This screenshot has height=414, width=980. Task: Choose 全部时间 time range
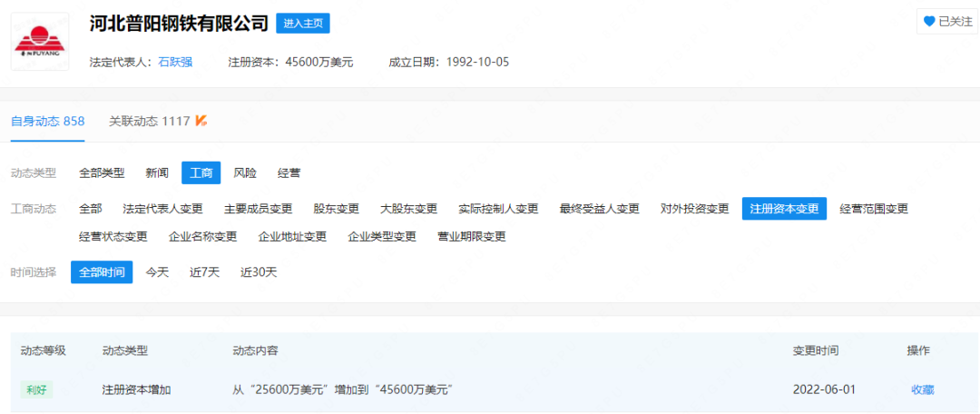tap(102, 272)
